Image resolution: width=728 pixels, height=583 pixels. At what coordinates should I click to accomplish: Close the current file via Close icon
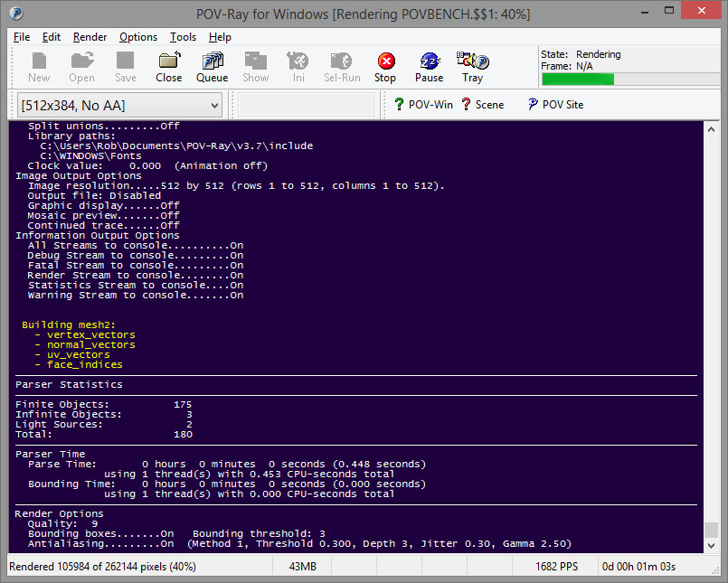168,67
